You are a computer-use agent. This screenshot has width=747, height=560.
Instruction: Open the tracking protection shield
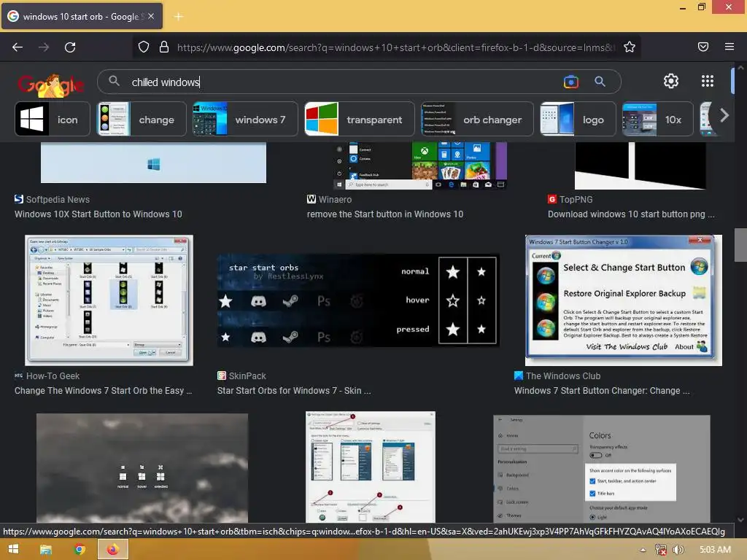click(x=144, y=47)
